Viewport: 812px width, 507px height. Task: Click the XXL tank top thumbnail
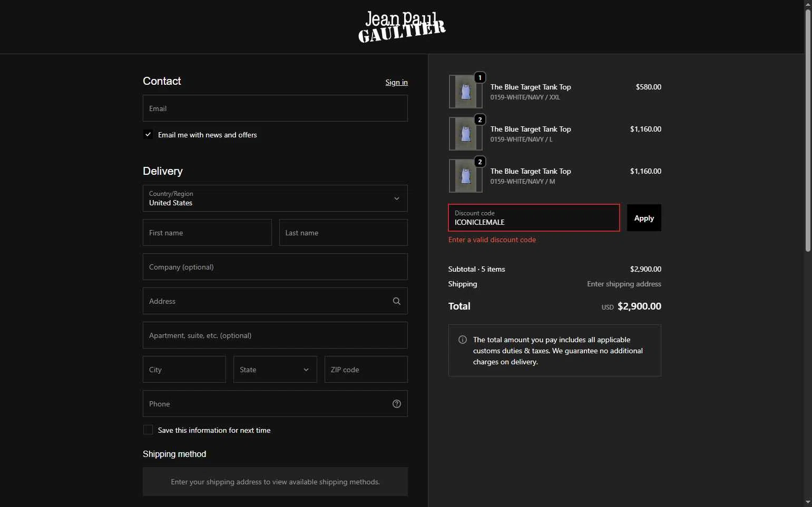pyautogui.click(x=466, y=92)
